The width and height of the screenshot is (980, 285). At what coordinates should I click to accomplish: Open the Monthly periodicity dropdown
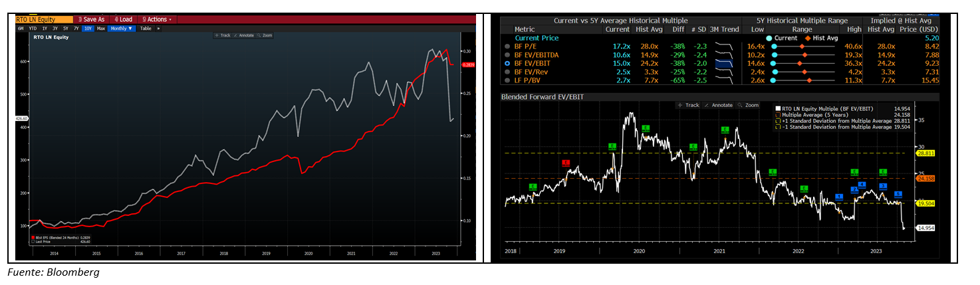pos(122,29)
